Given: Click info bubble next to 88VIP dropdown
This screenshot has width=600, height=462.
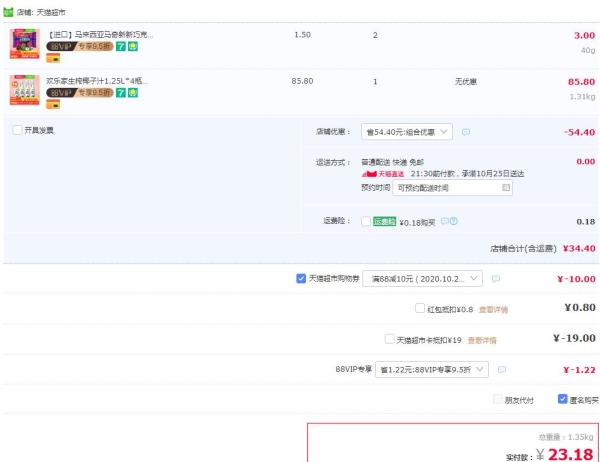Looking at the screenshot, I should pos(502,369).
